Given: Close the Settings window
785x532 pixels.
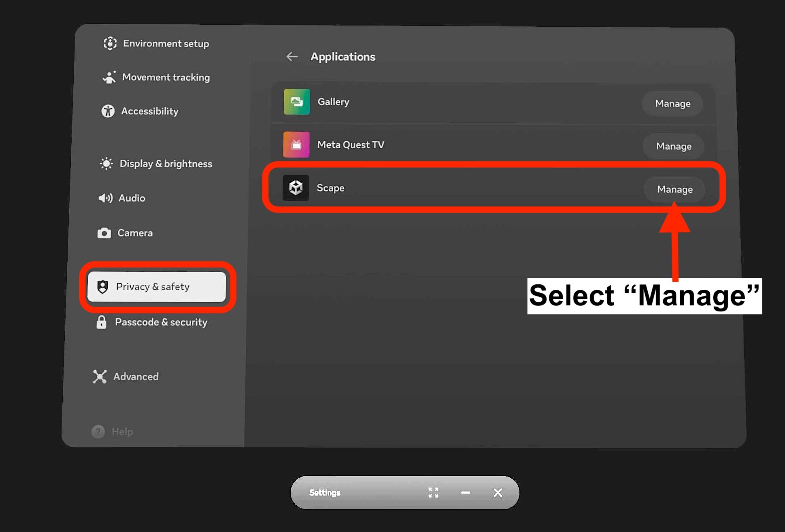Looking at the screenshot, I should (498, 493).
